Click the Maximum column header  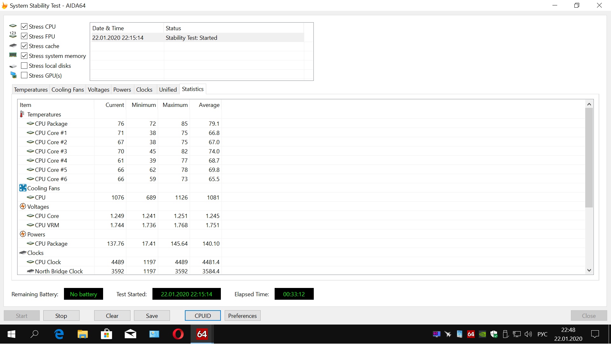click(175, 105)
